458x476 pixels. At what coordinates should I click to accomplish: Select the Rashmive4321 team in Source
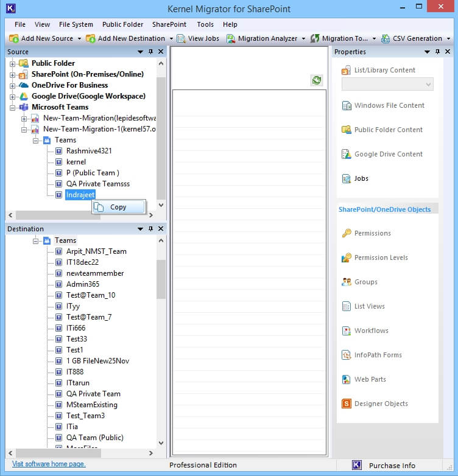coord(89,151)
